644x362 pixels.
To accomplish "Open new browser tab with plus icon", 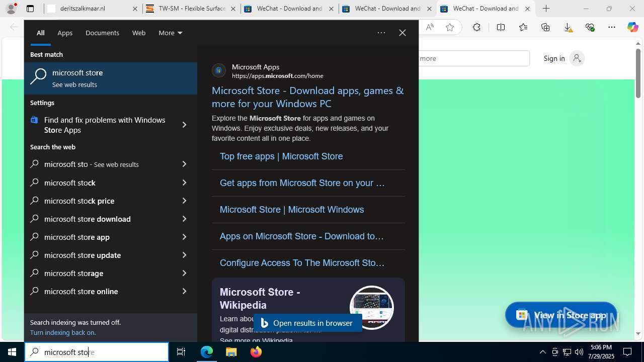I will (546, 9).
